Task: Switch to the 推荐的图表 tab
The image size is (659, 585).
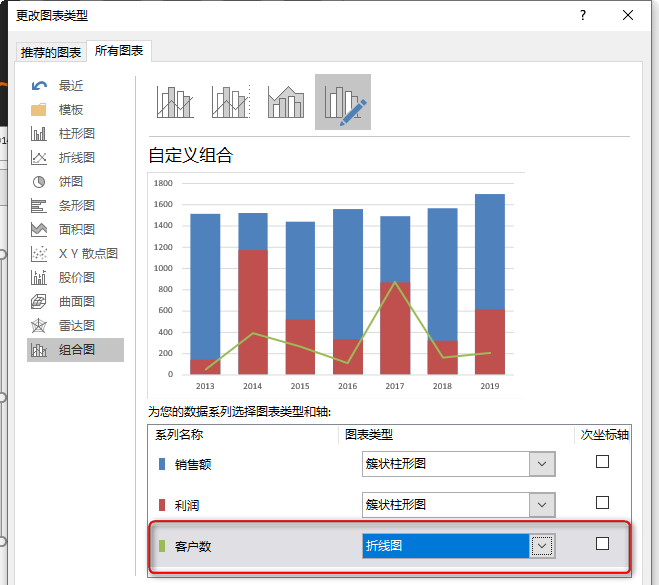Action: click(51, 52)
